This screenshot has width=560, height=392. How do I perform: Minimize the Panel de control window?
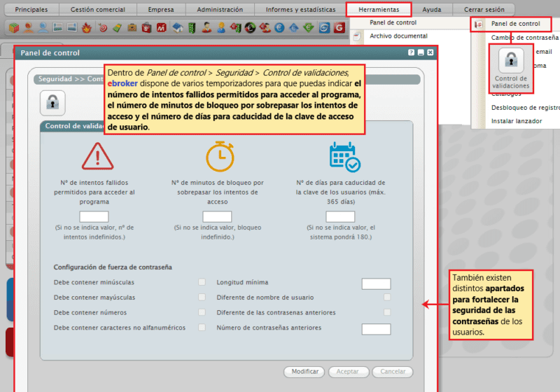[421, 52]
